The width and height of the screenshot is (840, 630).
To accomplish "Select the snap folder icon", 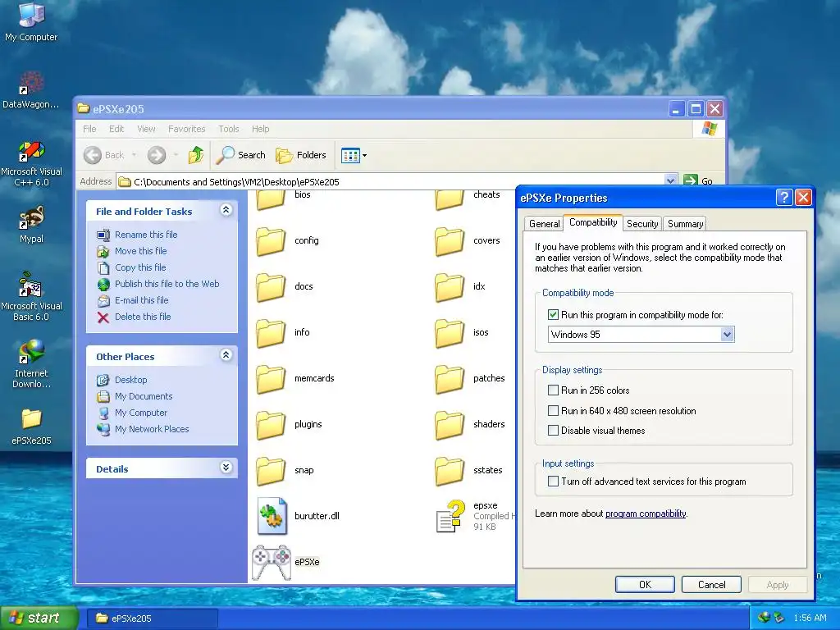I will (271, 471).
